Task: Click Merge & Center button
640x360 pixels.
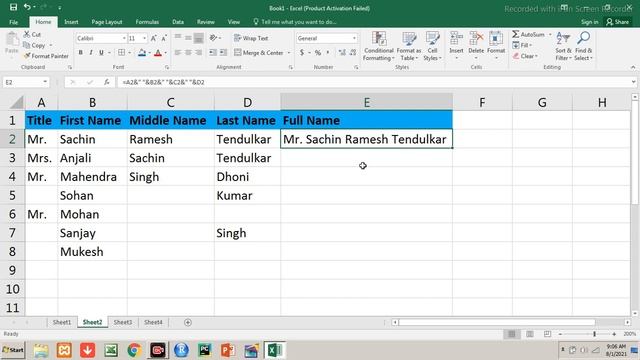Action: (x=259, y=53)
